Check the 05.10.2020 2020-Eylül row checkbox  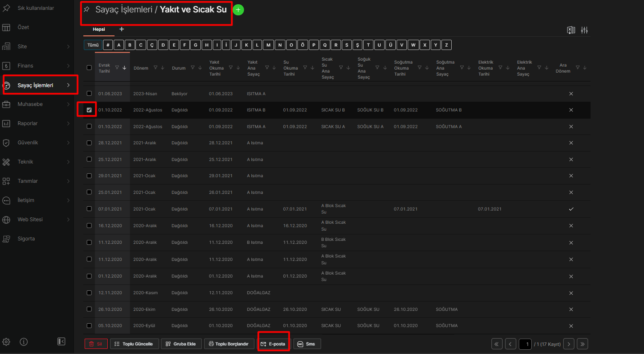pos(89,325)
